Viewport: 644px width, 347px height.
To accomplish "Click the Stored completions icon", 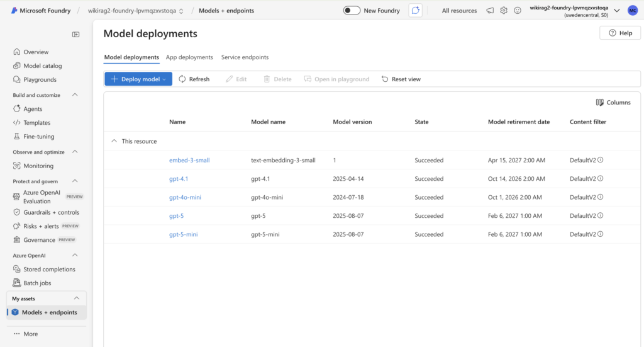I will click(x=16, y=269).
